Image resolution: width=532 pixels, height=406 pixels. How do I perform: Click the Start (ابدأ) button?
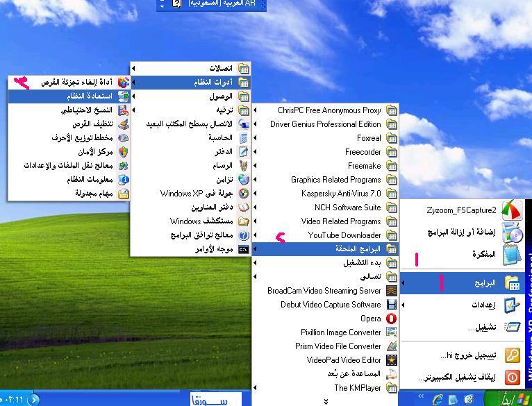(508, 398)
